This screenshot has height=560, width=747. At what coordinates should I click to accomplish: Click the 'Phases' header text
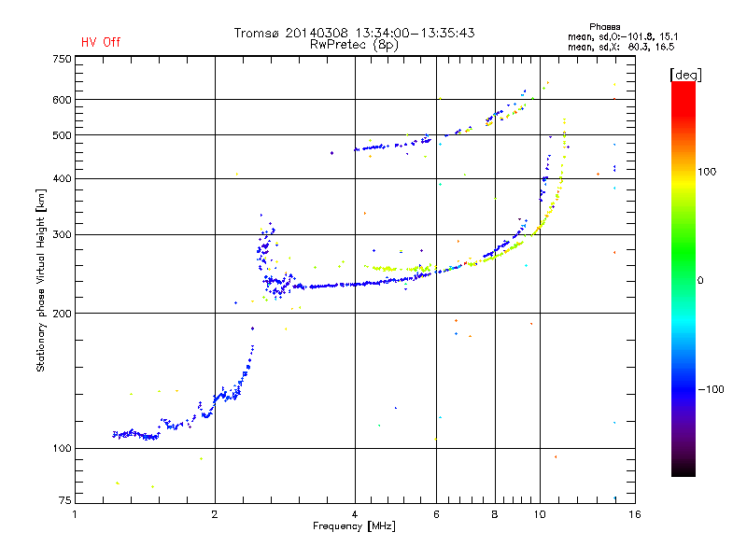pos(604,27)
